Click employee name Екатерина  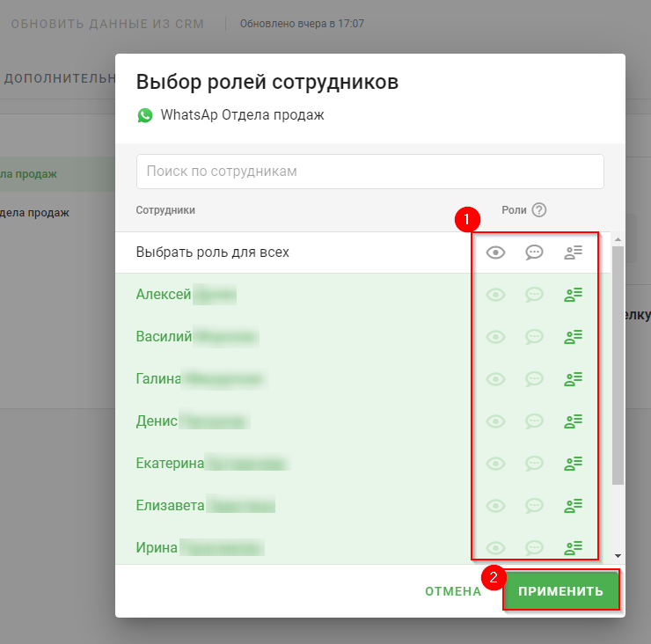click(170, 463)
